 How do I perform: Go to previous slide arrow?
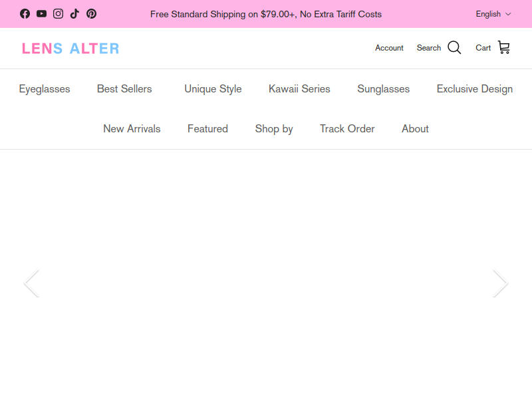point(31,283)
